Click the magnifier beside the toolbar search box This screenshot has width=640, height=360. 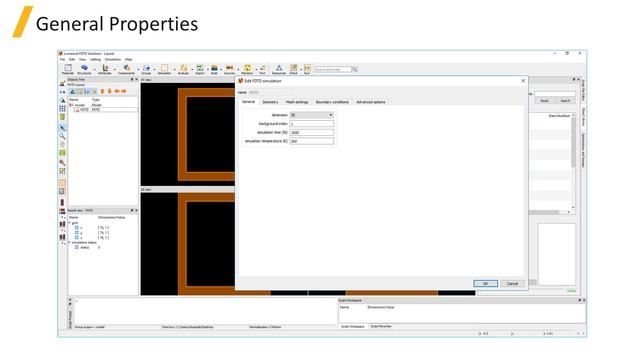point(354,69)
